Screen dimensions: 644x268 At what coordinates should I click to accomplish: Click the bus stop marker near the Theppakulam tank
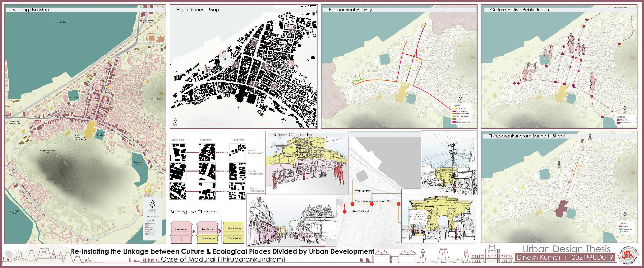coord(559,164)
